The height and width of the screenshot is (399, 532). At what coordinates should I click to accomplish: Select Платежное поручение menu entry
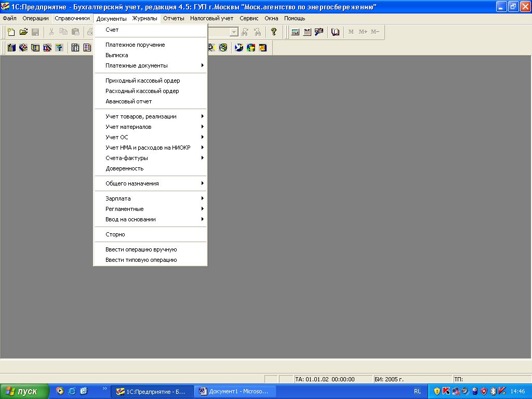[150, 45]
